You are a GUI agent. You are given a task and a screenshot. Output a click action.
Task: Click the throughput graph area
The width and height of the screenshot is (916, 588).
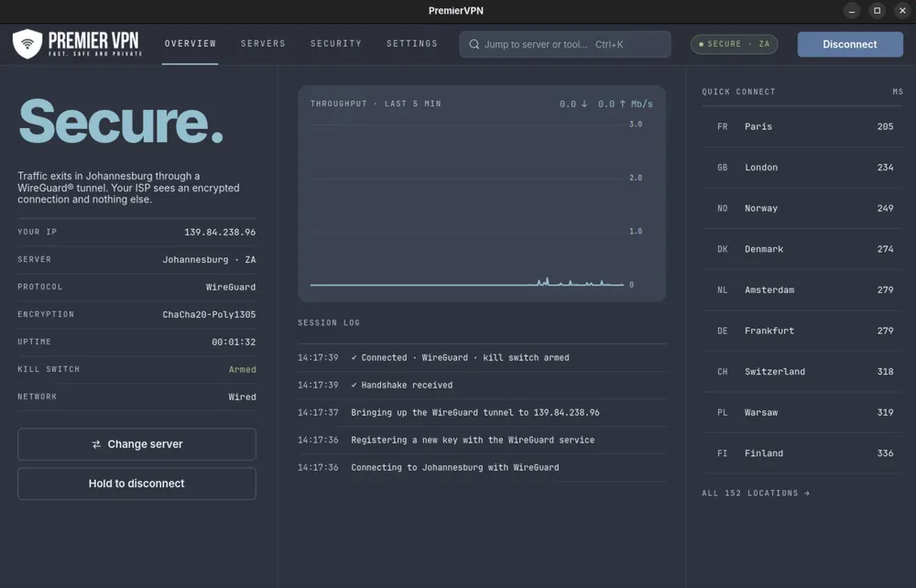(x=467, y=204)
